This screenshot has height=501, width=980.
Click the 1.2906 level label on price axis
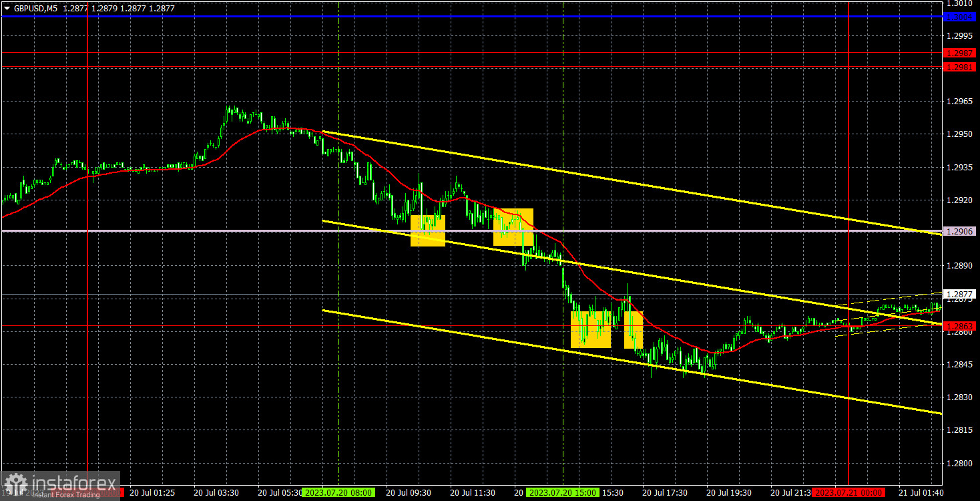pyautogui.click(x=961, y=231)
